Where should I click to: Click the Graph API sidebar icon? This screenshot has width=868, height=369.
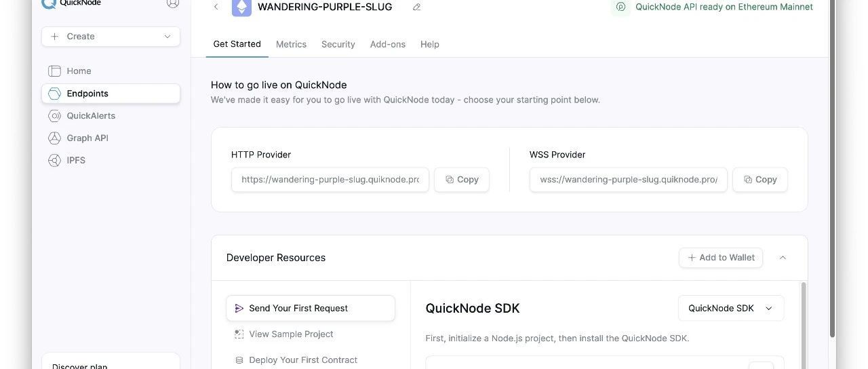54,138
